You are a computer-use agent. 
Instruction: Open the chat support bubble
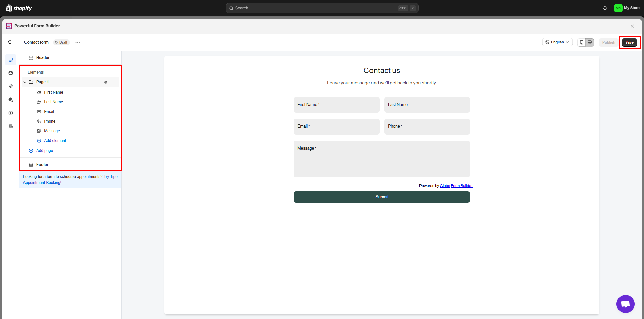(x=625, y=304)
